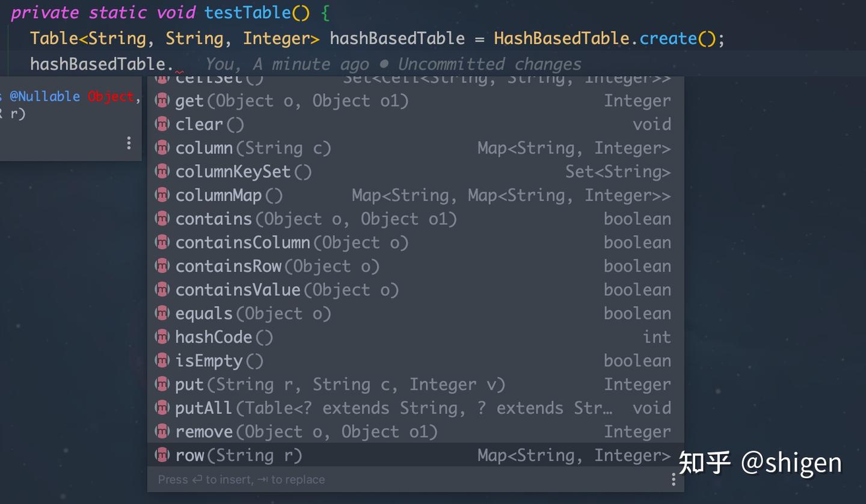The width and height of the screenshot is (866, 504).
Task: Click the method icon beside get
Action: pos(162,100)
